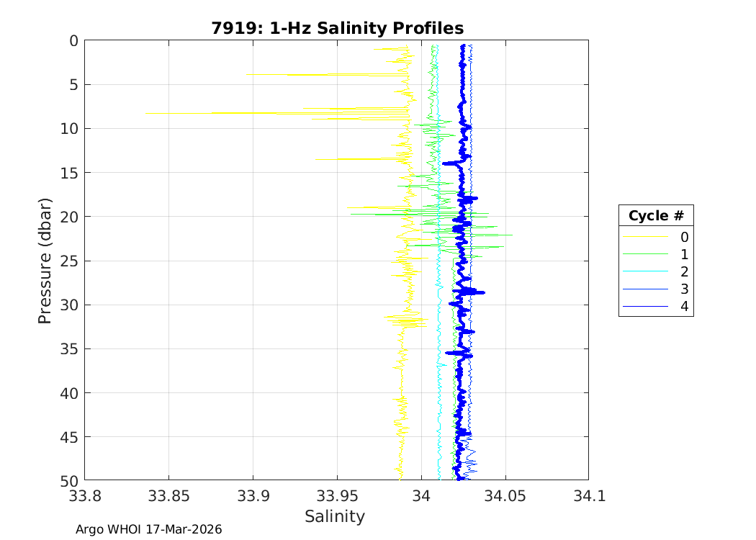Click the 33.85 tick label on the salinity axis

point(168,496)
